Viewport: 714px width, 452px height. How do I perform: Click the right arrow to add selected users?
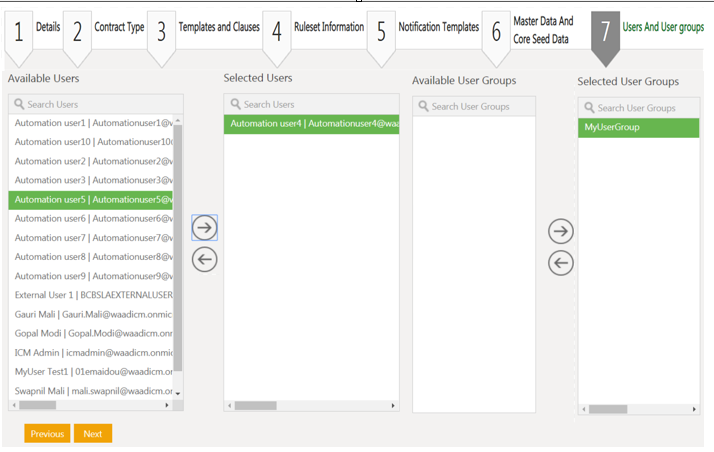(x=204, y=228)
